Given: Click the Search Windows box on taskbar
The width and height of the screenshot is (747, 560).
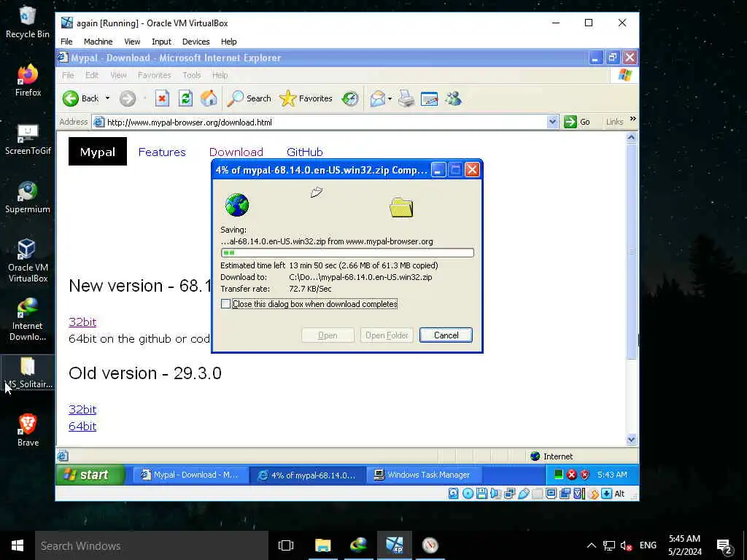Looking at the screenshot, I should pyautogui.click(x=152, y=545).
